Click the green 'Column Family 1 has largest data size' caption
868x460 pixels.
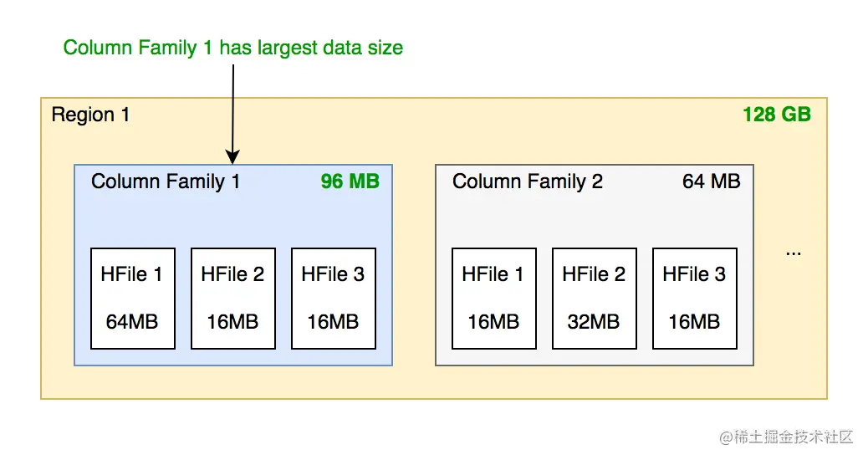(x=232, y=48)
